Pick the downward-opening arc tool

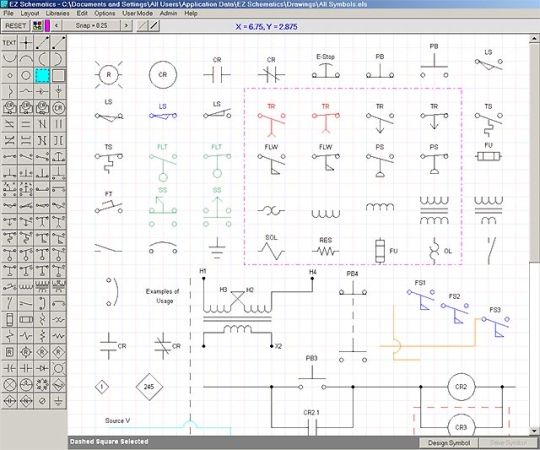[25, 59]
